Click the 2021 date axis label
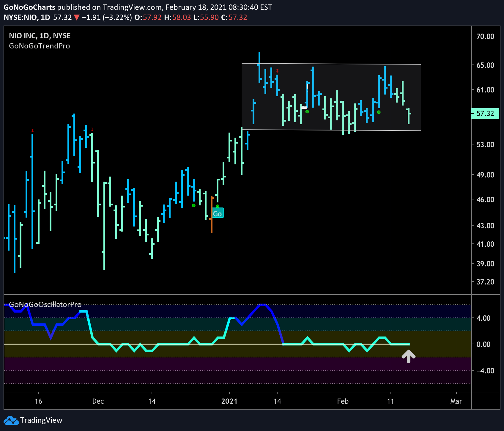 click(229, 402)
